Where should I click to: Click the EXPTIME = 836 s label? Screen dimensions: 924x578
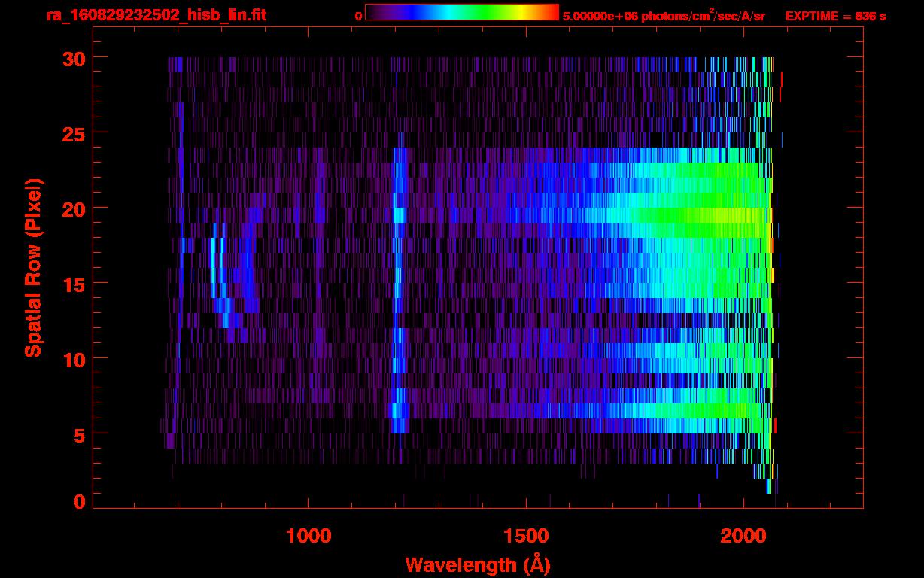[x=835, y=16]
